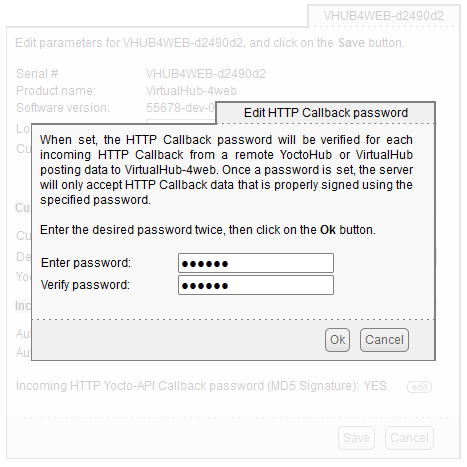The image size is (467, 467).
Task: Click the YES status for the callback password
Action: tap(375, 386)
